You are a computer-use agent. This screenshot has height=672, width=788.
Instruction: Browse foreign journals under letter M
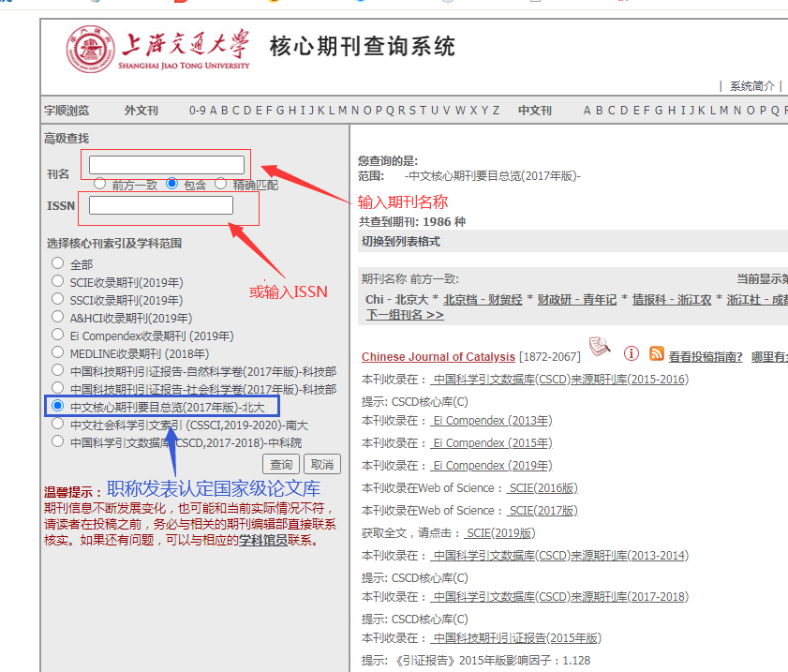click(x=343, y=110)
